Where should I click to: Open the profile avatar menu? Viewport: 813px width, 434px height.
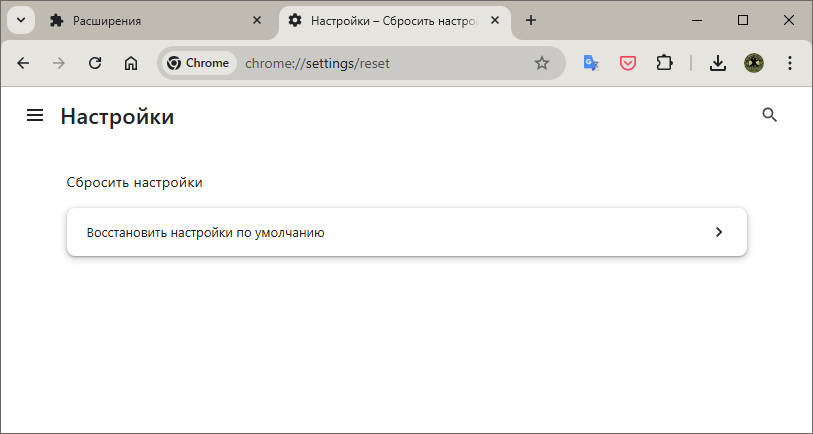pyautogui.click(x=754, y=63)
